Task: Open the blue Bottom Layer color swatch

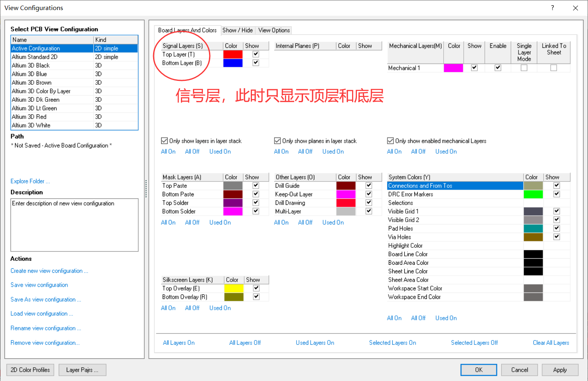Action: pos(233,63)
